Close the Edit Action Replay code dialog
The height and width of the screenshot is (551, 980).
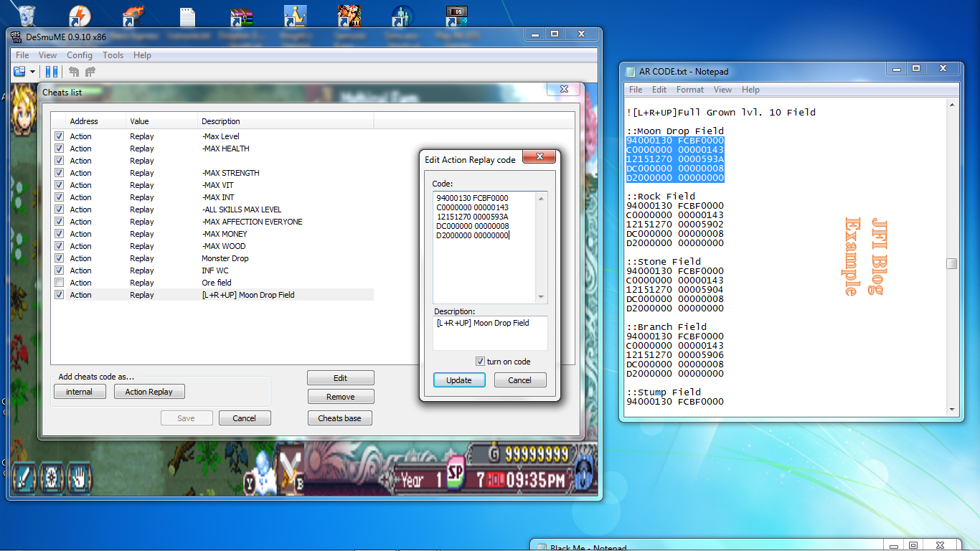[x=539, y=159]
